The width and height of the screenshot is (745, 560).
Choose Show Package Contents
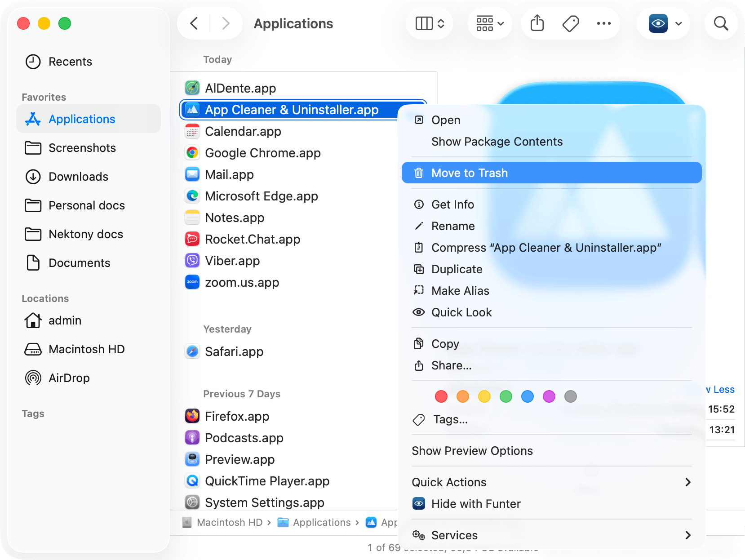point(497,142)
